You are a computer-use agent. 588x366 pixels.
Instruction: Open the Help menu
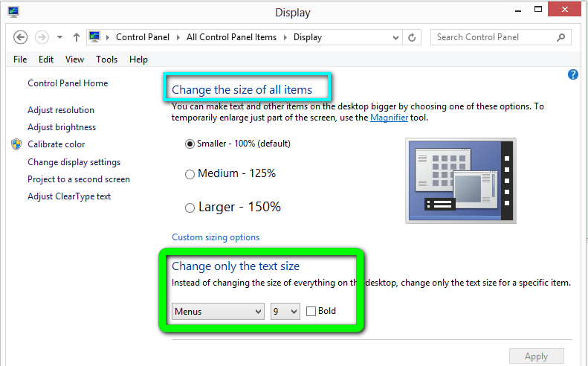pos(138,60)
